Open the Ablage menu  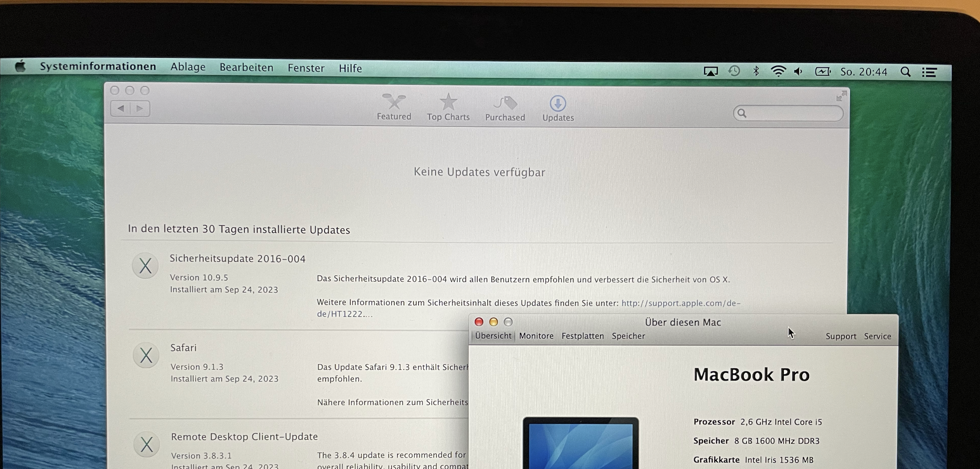click(x=188, y=67)
